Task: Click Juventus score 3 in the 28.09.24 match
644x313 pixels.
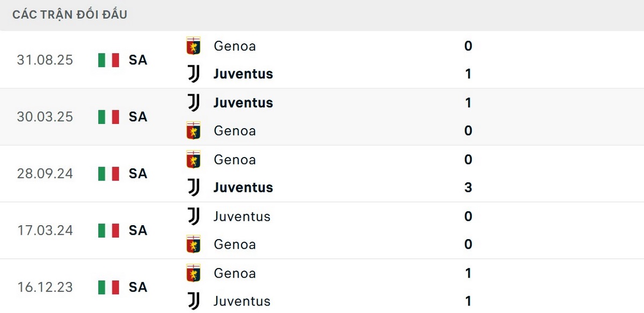Action: pyautogui.click(x=468, y=188)
